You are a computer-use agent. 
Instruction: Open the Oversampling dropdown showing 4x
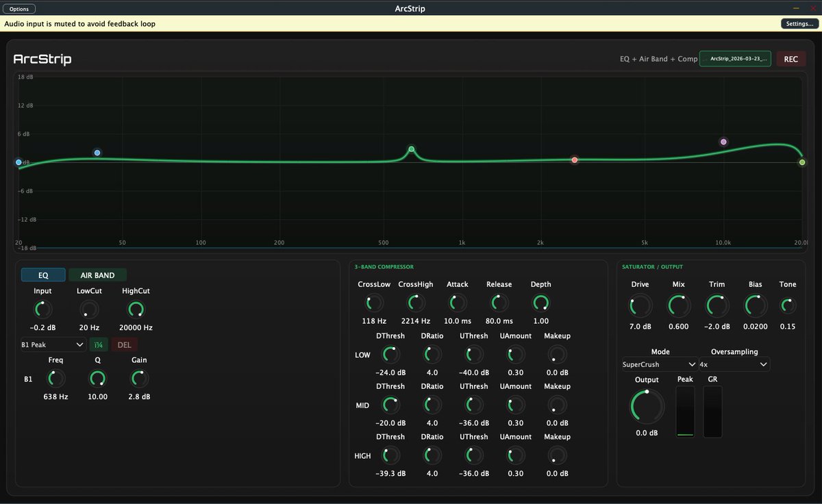(734, 364)
